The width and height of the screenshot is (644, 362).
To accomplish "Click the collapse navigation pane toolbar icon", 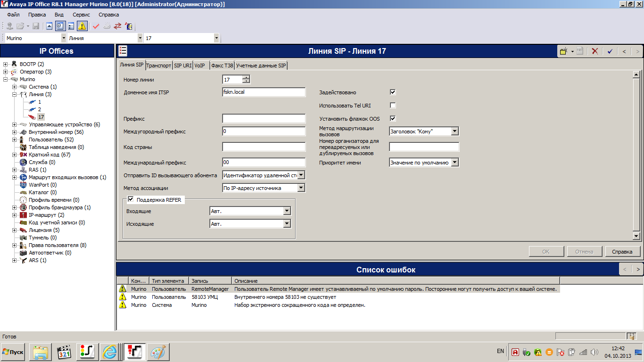I will [x=50, y=26].
